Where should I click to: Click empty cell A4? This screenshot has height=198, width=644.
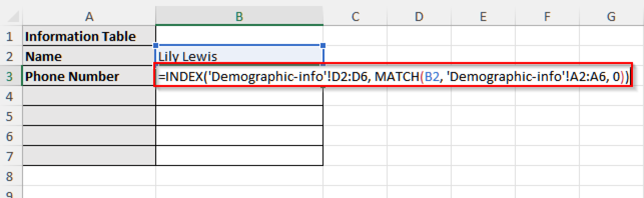(89, 96)
